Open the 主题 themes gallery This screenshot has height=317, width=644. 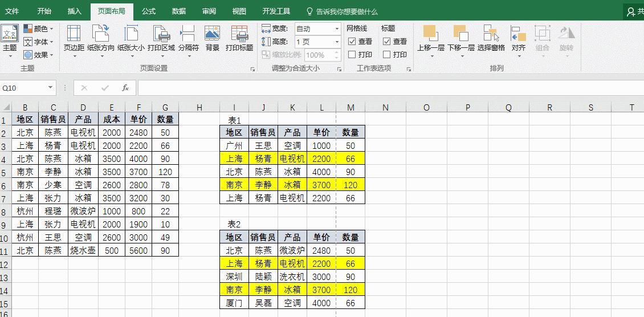(10, 40)
